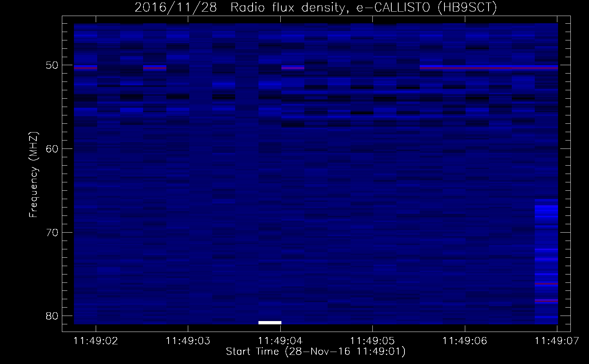The image size is (589, 364).
Task: Click the long purple 50 MHz line near 11:49:06
Action: tap(489, 68)
